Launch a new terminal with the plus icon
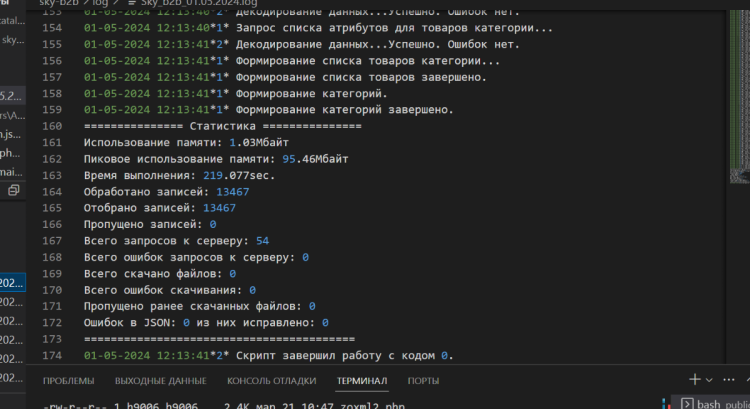This screenshot has height=409, width=750. click(695, 380)
